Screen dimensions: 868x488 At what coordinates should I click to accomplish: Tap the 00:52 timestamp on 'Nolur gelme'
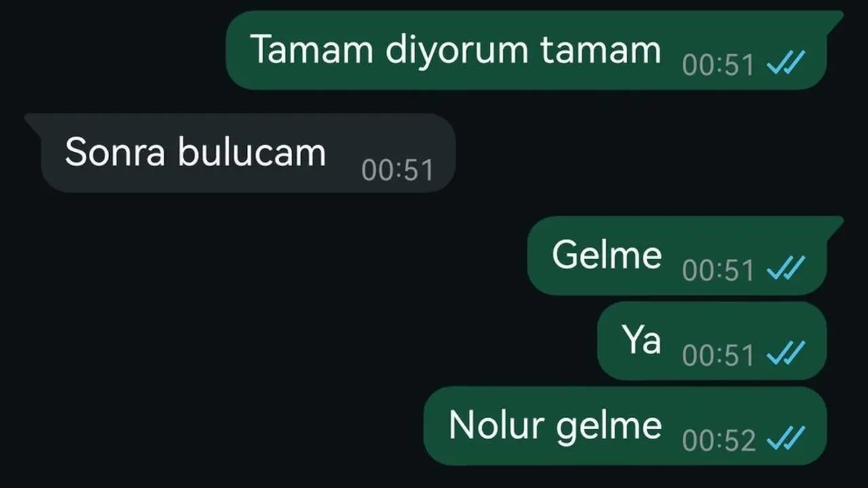point(718,441)
